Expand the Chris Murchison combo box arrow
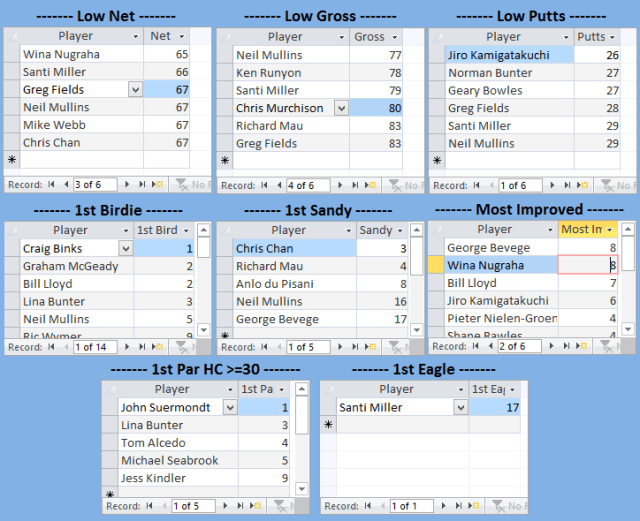This screenshot has height=521, width=640. tap(341, 108)
